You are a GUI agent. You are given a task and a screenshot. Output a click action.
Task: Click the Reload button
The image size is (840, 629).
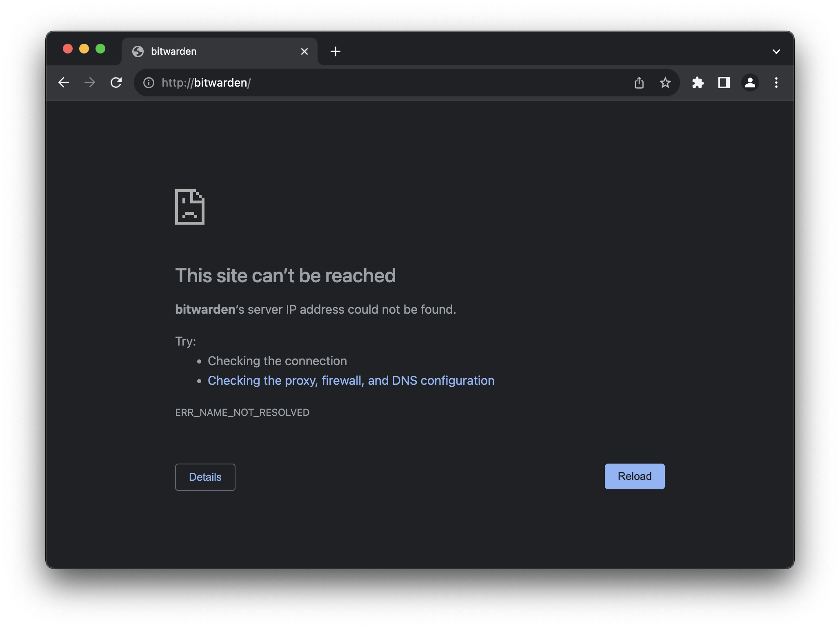(635, 476)
